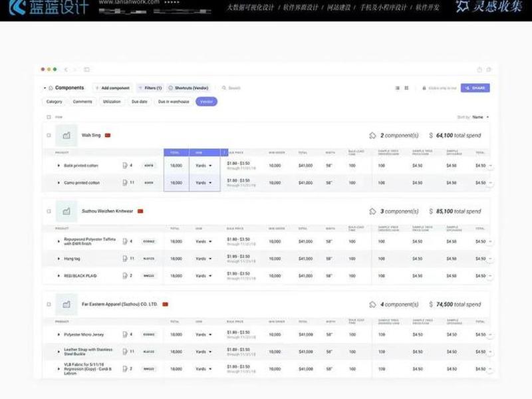Check the Far Eastern Apparel checkbox
Screen dimensions: 532x399
[x=49, y=304]
